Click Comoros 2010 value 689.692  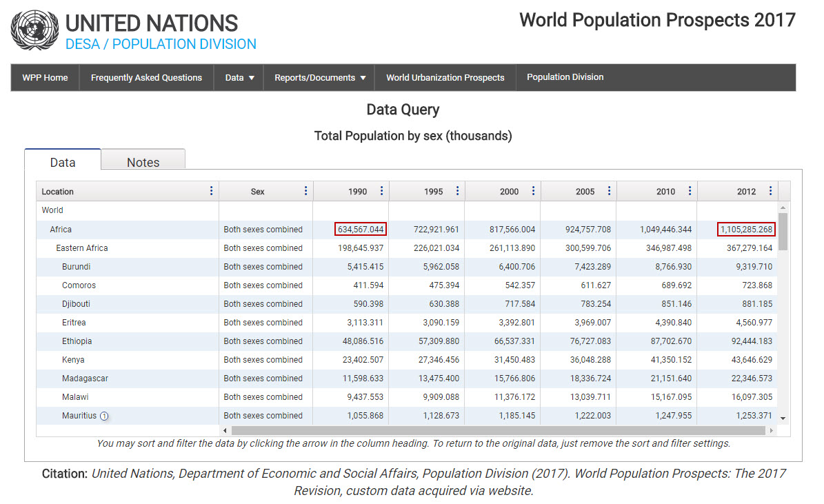click(x=676, y=285)
